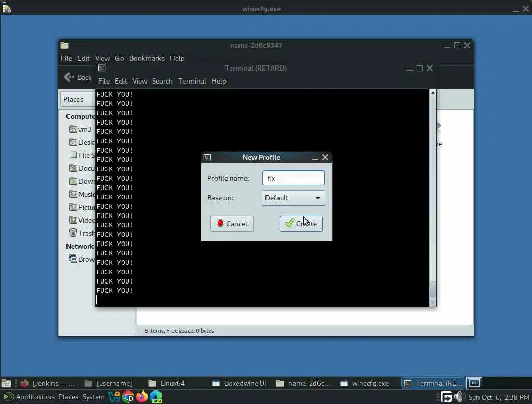Maximize the Terminal window
The image size is (532, 404).
coord(420,68)
